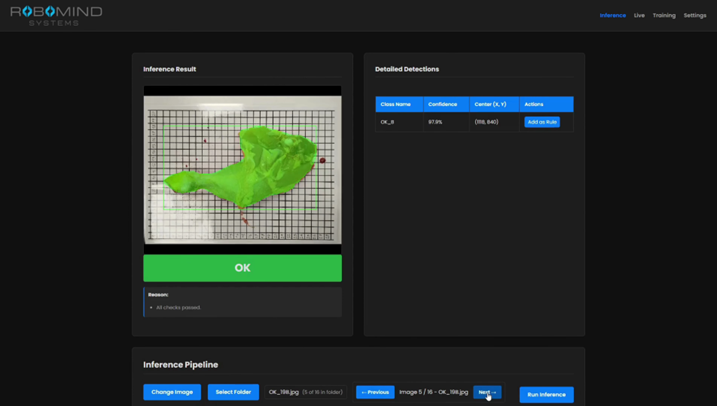The width and height of the screenshot is (717, 406).
Task: Select the Center (X, Y) column header
Action: (494, 104)
